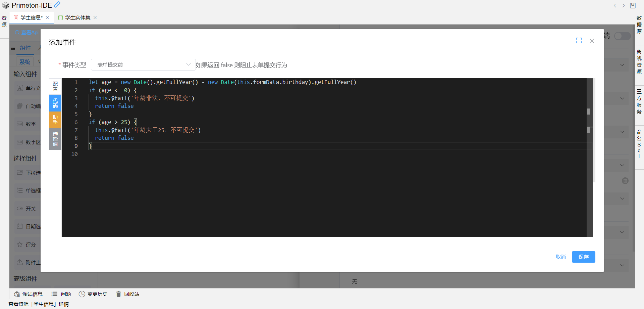Switch to the 配置 side tab
Image resolution: width=644 pixels, height=309 pixels.
point(55,86)
